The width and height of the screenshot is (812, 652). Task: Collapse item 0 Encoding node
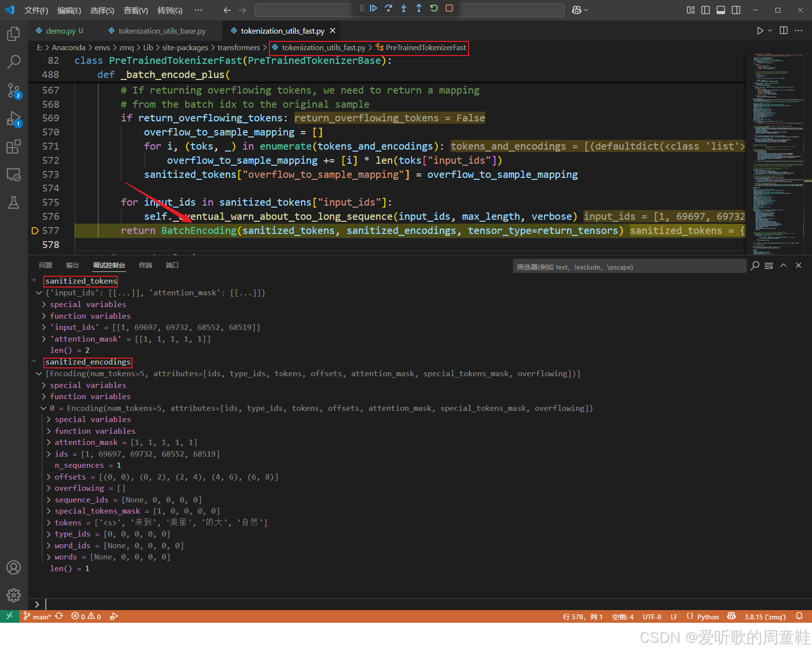coord(43,408)
